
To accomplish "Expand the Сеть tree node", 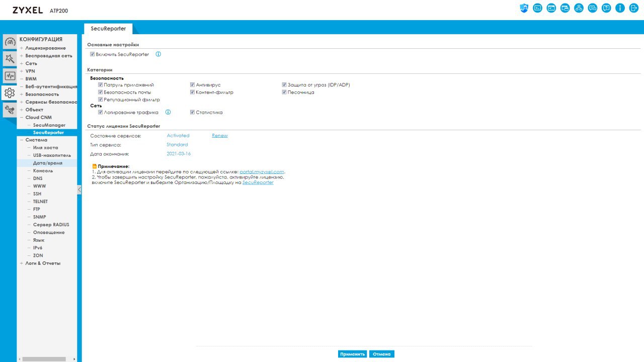I will [21, 63].
